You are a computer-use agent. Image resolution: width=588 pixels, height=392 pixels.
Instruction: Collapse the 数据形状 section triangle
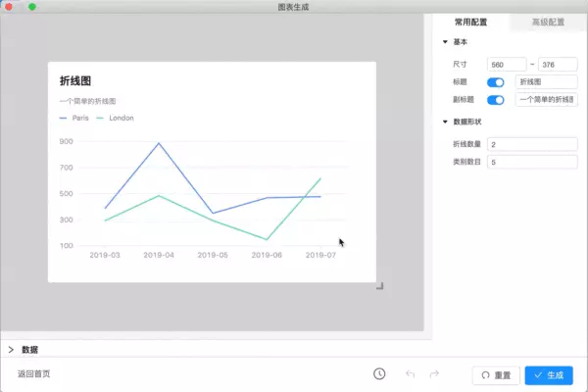coord(445,122)
